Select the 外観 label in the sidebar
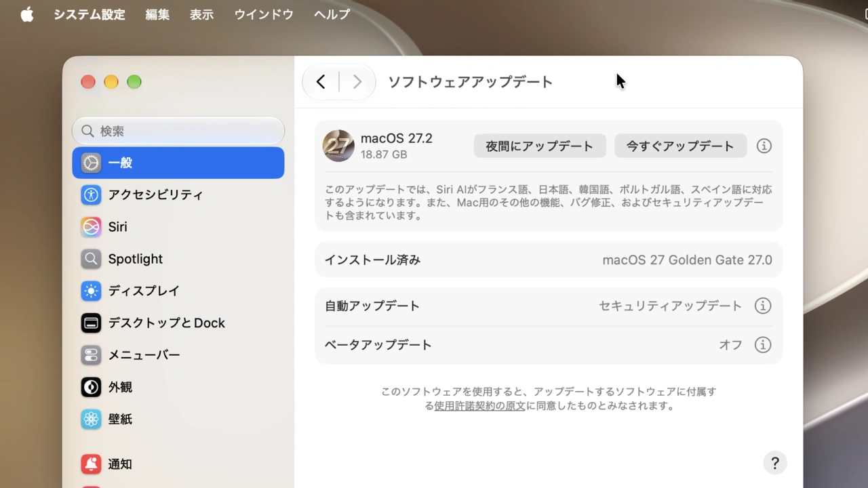Viewport: 868px width, 488px height. tap(120, 387)
